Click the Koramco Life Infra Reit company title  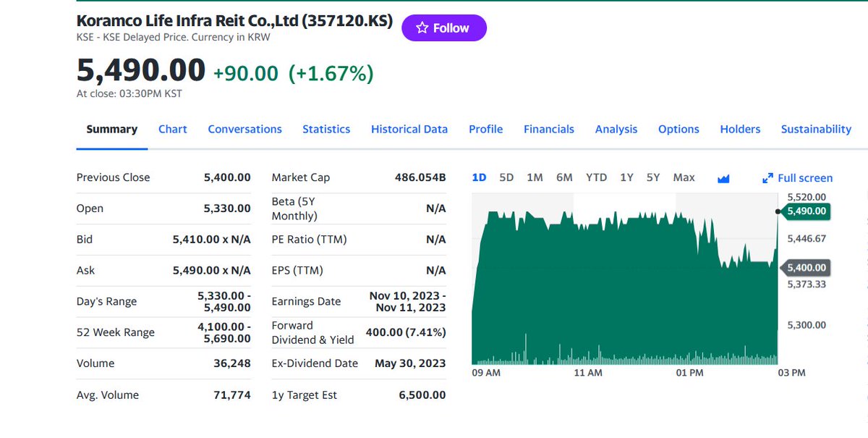click(234, 21)
